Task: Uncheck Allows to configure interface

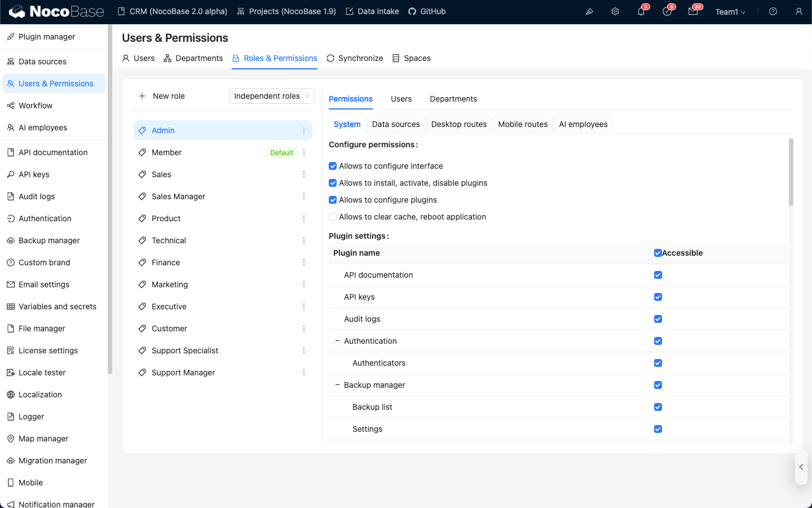Action: click(x=333, y=166)
